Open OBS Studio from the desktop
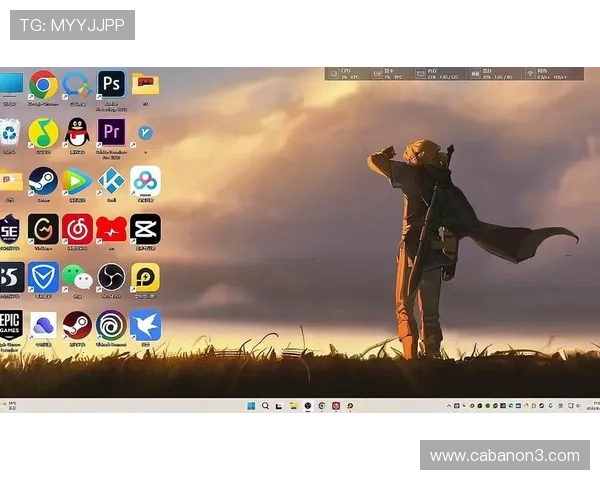This screenshot has width=600, height=480. [x=111, y=278]
